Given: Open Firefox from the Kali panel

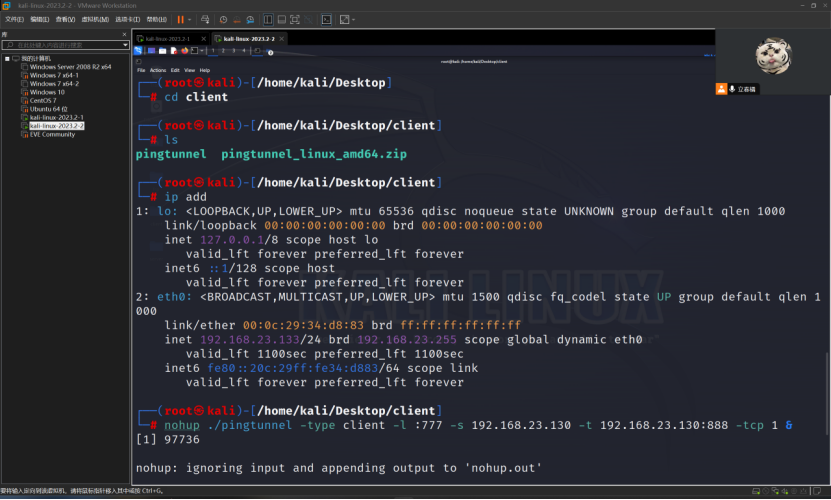Looking at the screenshot, I should point(184,51).
